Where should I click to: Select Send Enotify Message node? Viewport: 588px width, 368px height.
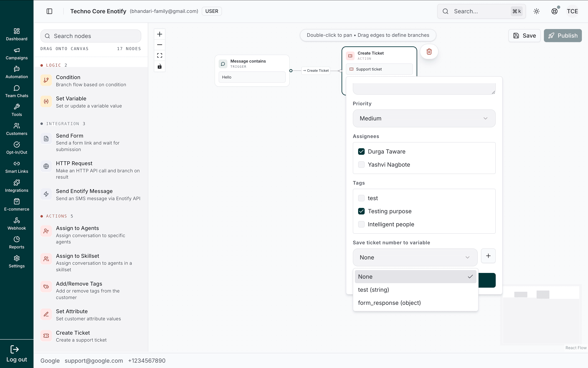click(x=91, y=195)
